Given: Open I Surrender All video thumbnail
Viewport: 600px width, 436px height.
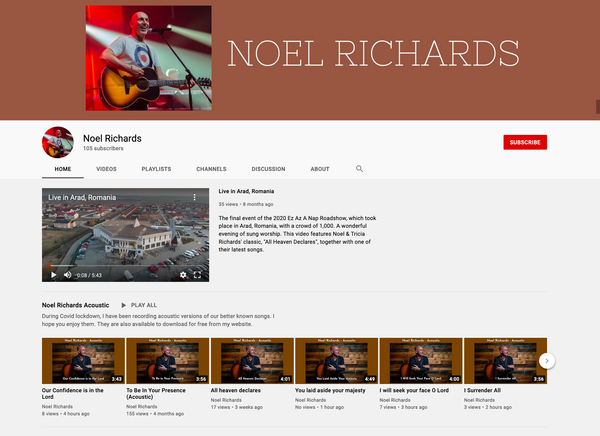Looking at the screenshot, I should 505,361.
